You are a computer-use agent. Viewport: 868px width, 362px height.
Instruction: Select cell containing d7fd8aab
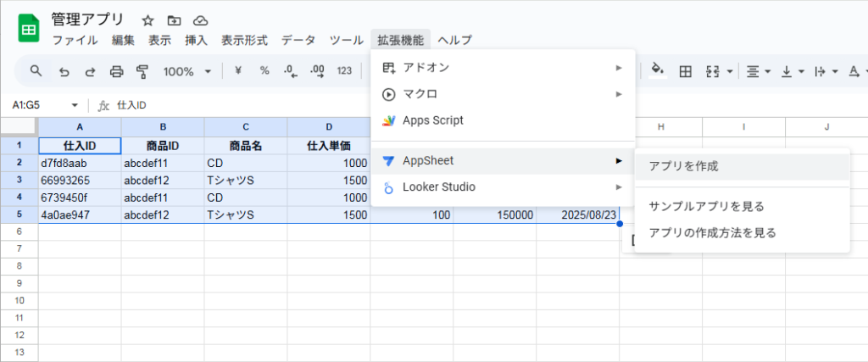[80, 163]
